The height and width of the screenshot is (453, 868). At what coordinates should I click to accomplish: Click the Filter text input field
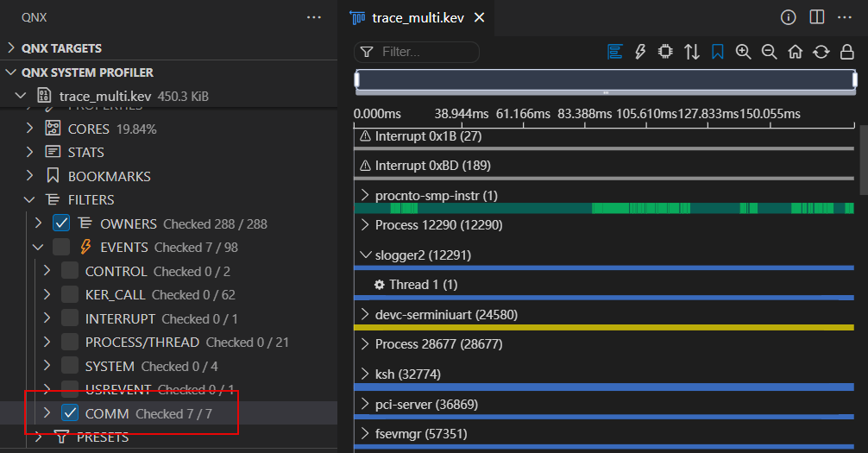coord(427,52)
